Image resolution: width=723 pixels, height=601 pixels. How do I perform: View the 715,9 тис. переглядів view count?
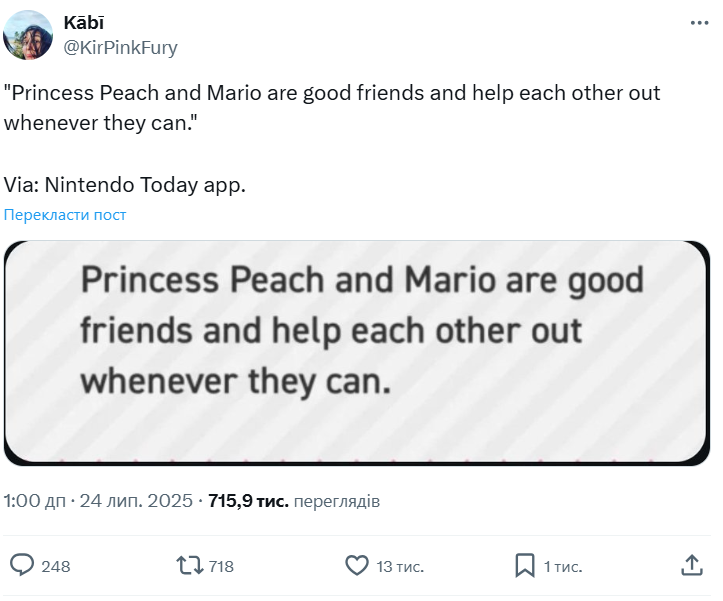point(294,501)
